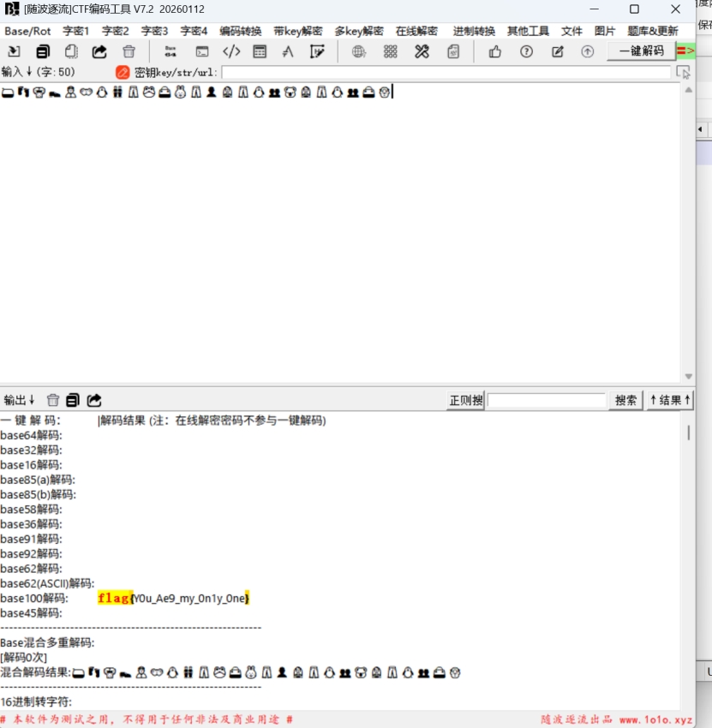Click the ↑结果↑ button

click(670, 400)
